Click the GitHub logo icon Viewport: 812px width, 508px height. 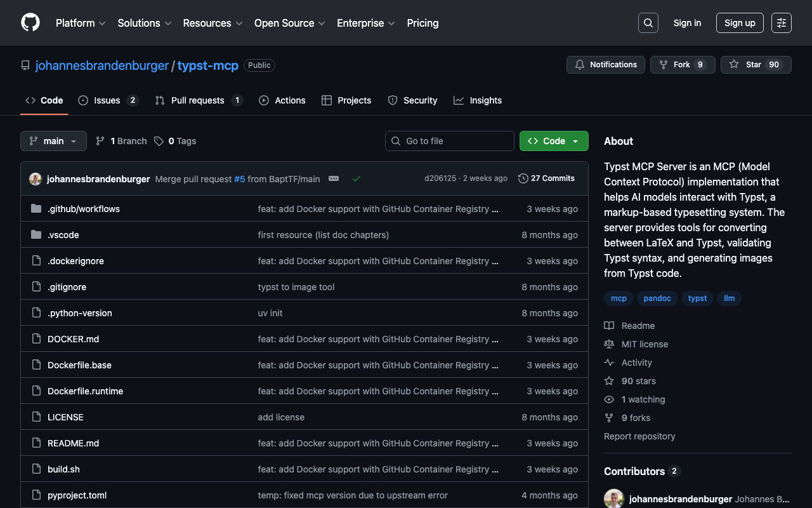(30, 23)
